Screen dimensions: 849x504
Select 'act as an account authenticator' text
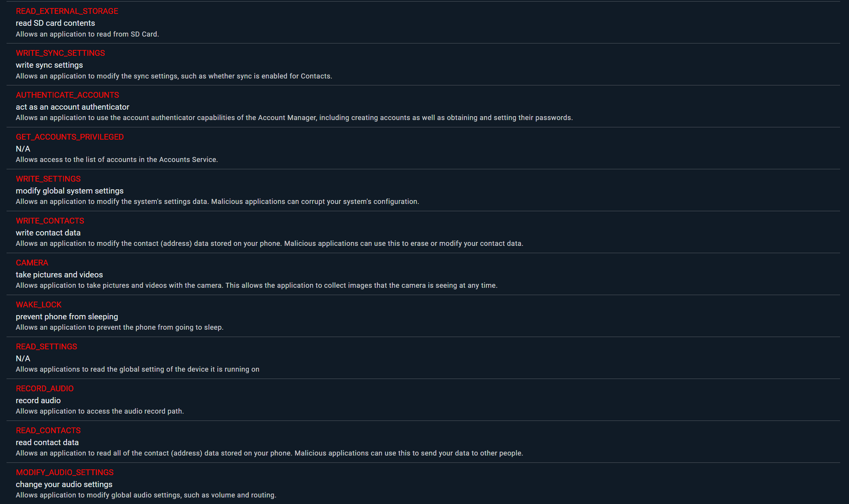pos(72,107)
